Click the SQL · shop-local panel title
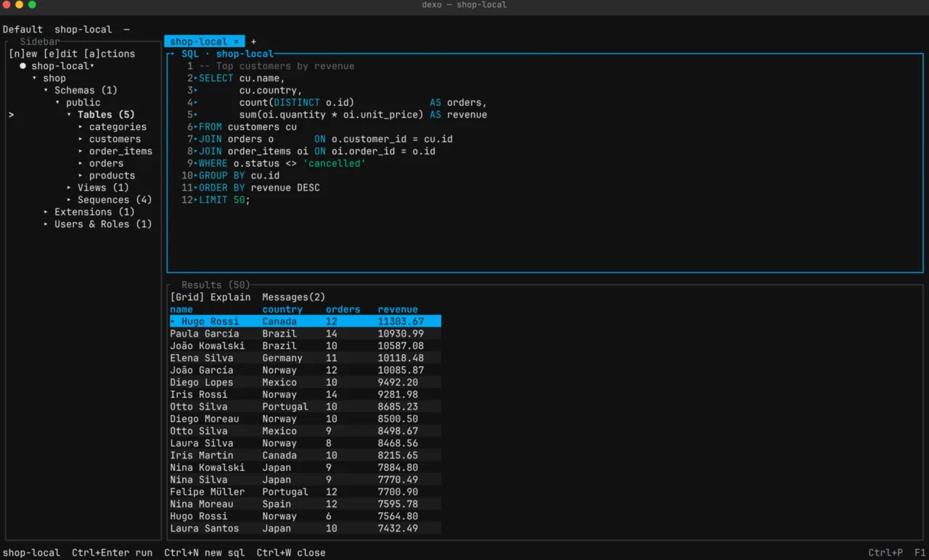The width and height of the screenshot is (929, 560). click(227, 54)
